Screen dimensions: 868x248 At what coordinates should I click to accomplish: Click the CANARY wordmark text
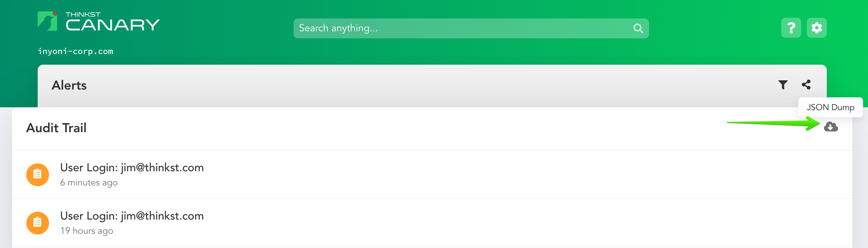pyautogui.click(x=113, y=25)
